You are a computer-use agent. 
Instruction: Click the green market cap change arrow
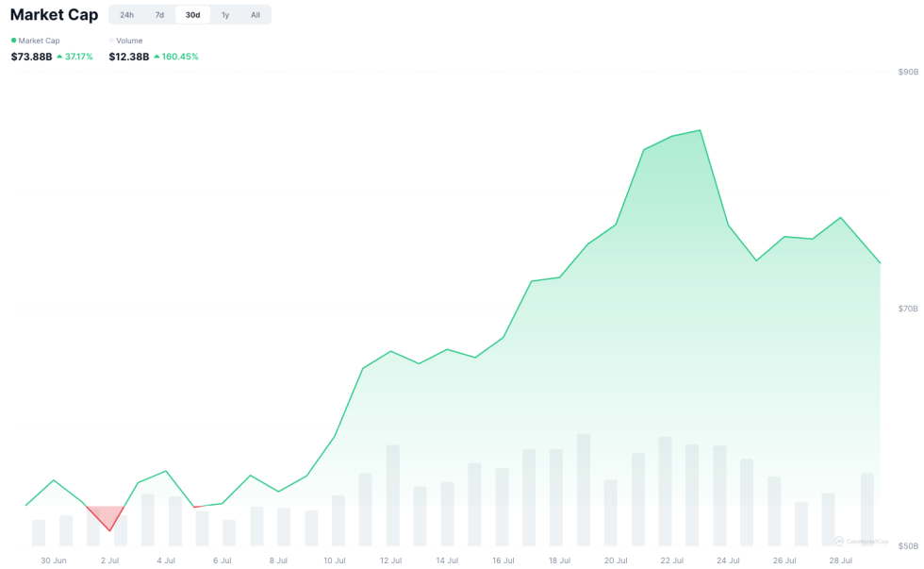pos(59,57)
